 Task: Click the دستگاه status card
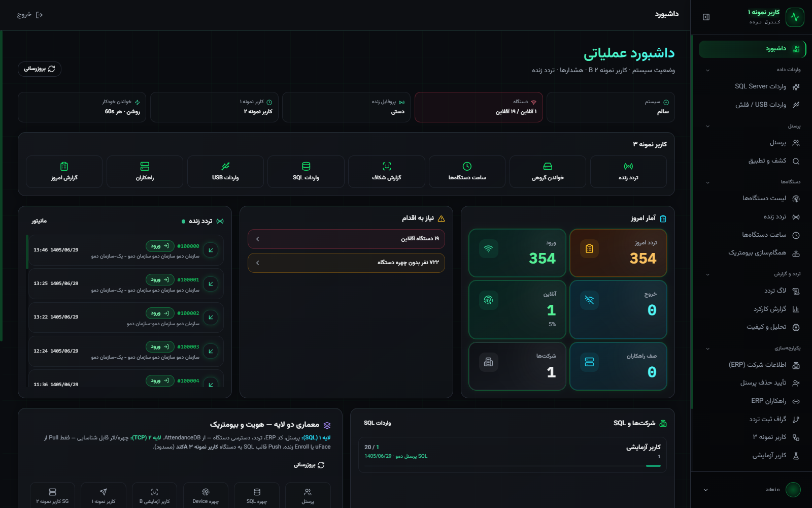click(x=479, y=107)
